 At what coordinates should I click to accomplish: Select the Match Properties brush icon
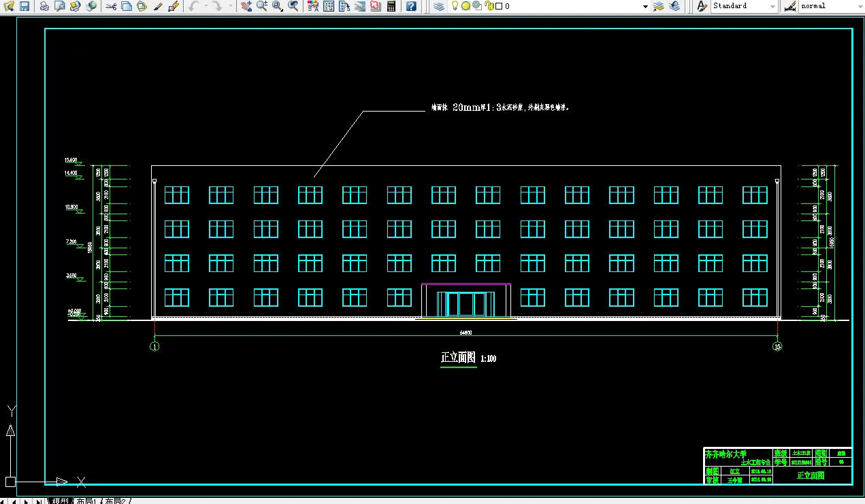coord(157,6)
